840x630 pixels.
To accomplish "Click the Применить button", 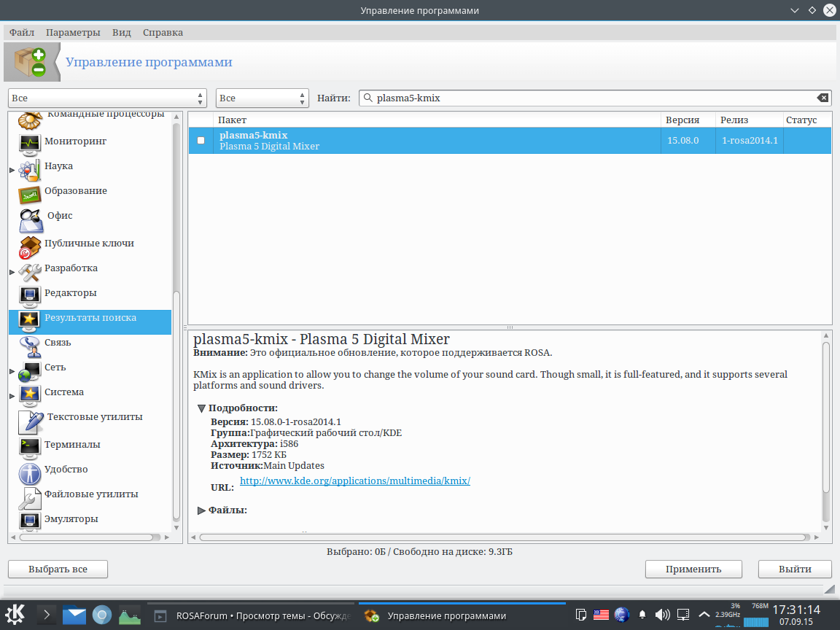I will click(693, 569).
